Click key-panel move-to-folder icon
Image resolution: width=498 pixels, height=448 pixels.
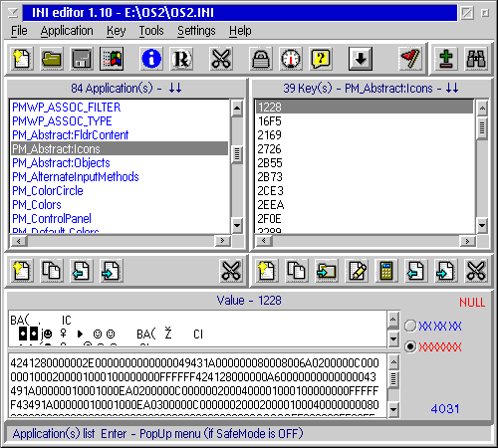point(327,271)
